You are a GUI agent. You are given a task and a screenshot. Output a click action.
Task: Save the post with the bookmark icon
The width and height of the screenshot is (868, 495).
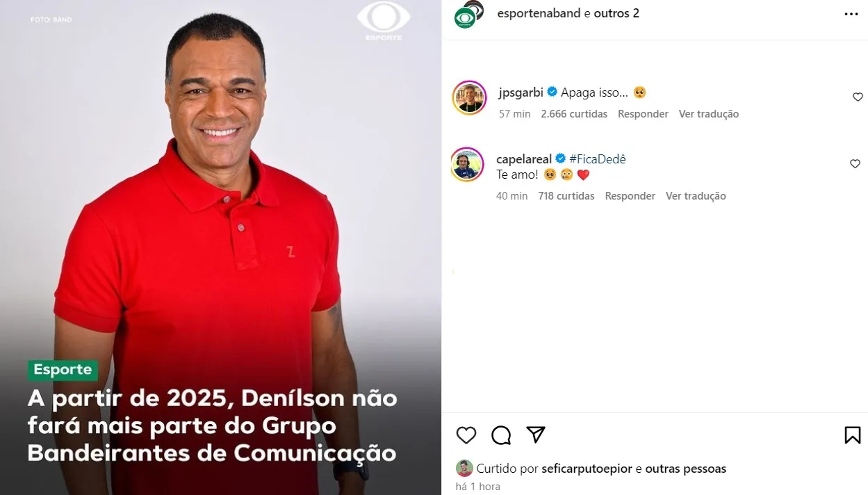tap(852, 435)
